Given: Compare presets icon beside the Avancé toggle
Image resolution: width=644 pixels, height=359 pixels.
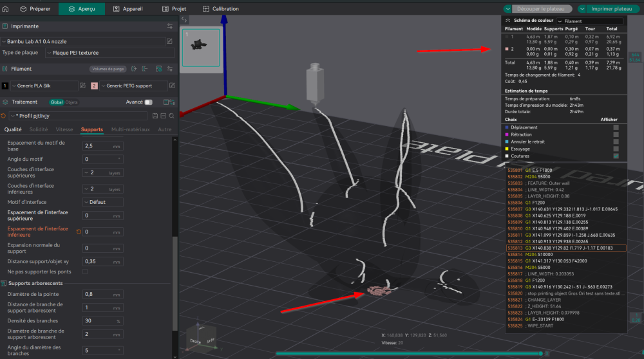Looking at the screenshot, I should (169, 102).
